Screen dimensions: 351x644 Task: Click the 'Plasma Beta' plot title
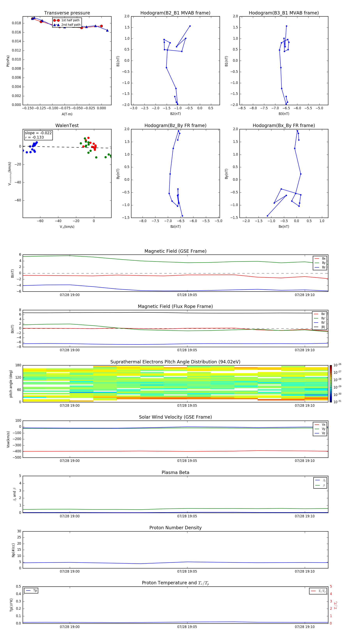tap(175, 472)
